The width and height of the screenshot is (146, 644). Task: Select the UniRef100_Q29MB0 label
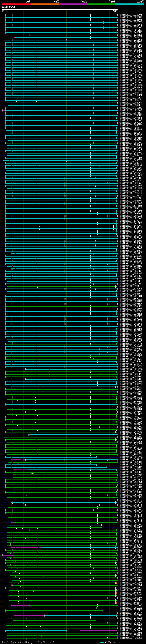click(x=131, y=361)
